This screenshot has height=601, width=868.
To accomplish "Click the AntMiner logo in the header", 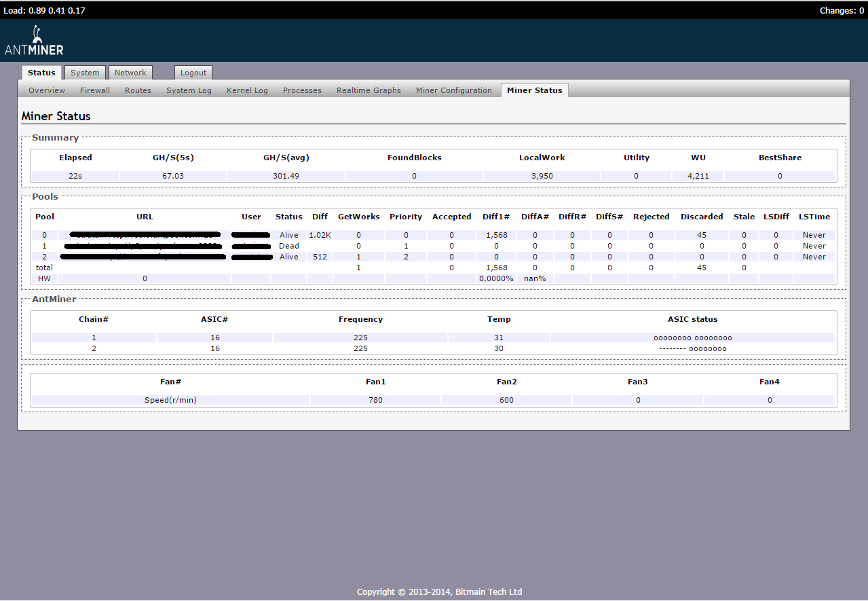I will click(x=34, y=40).
